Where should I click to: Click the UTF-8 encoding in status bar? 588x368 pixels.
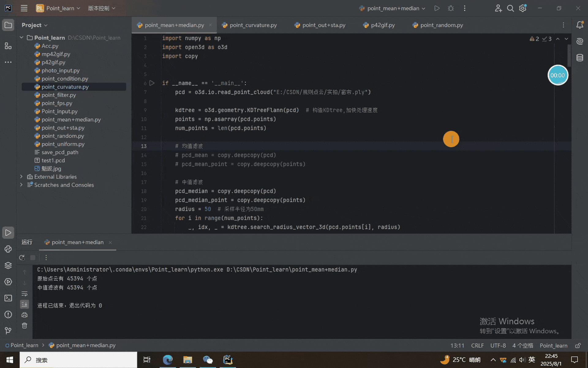pos(498,346)
